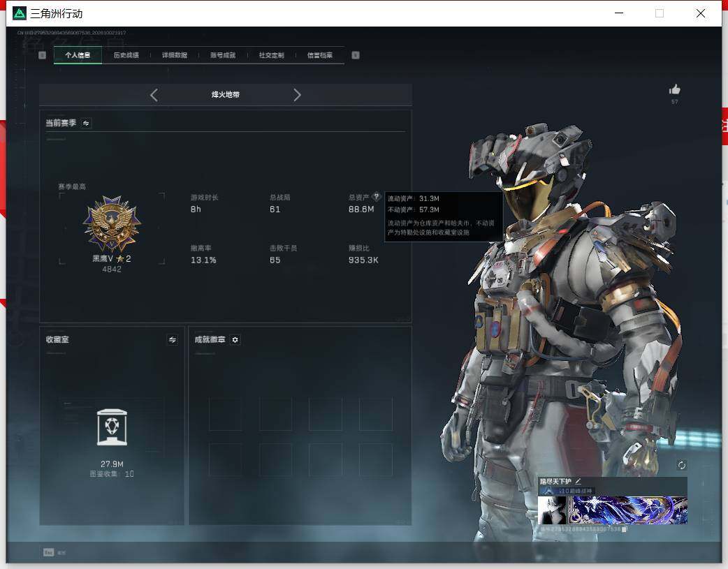Open the question mark help for 总资产
The width and height of the screenshot is (728, 569).
(377, 196)
